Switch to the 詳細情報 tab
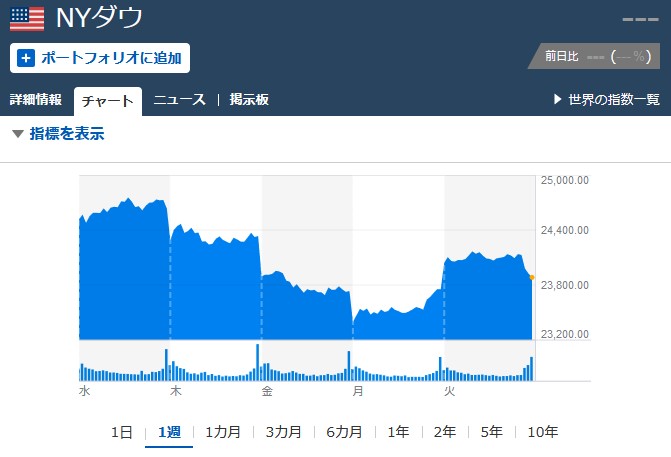Image resolution: width=671 pixels, height=457 pixels. [36, 100]
